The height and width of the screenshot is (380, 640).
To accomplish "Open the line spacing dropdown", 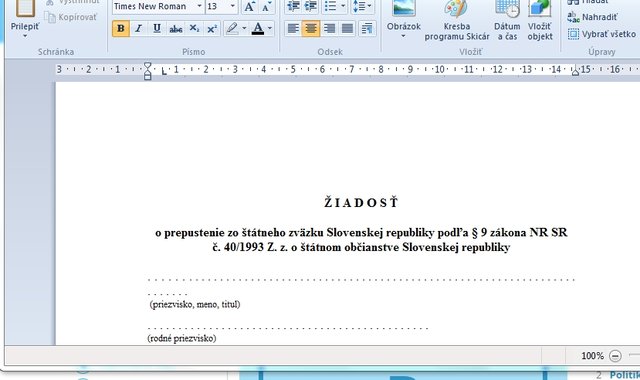I will tap(362, 7).
